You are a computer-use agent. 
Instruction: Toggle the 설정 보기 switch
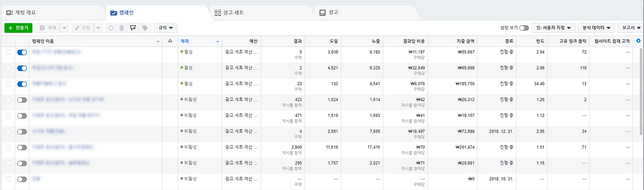pyautogui.click(x=524, y=28)
